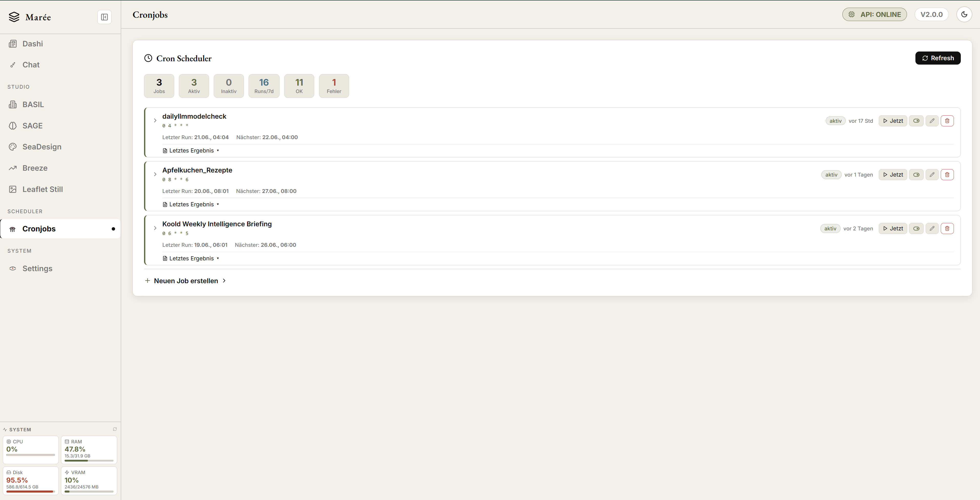Viewport: 980px width, 500px height.
Task: Delete the dailyllmmodelcheck job
Action: pyautogui.click(x=947, y=121)
